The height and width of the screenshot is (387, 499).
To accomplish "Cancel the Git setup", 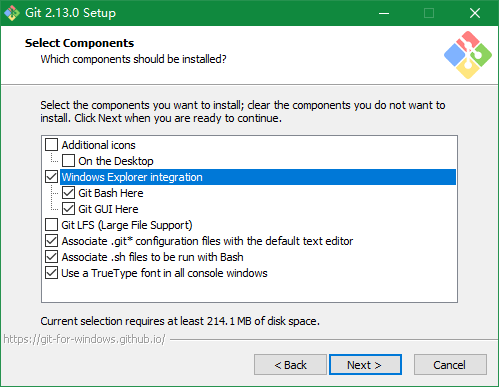I will point(450,365).
